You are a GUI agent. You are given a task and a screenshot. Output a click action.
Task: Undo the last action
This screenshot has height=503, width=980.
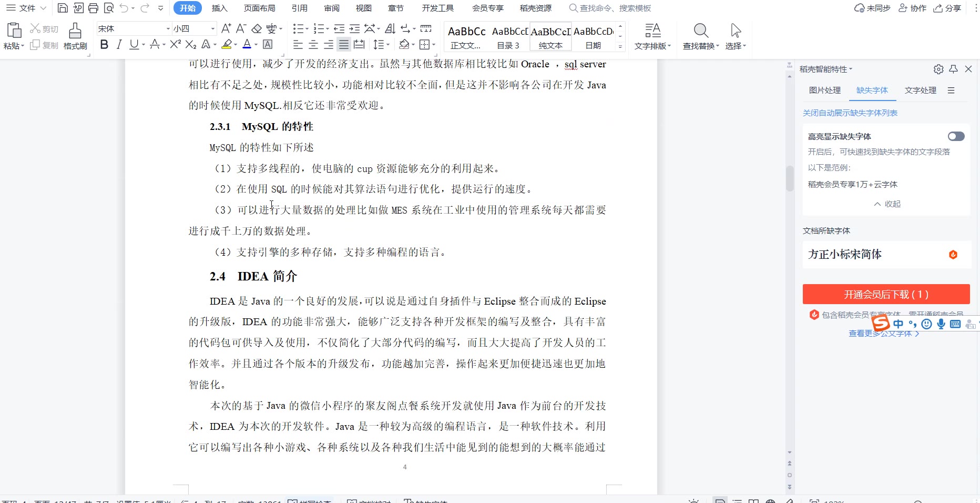tap(124, 8)
